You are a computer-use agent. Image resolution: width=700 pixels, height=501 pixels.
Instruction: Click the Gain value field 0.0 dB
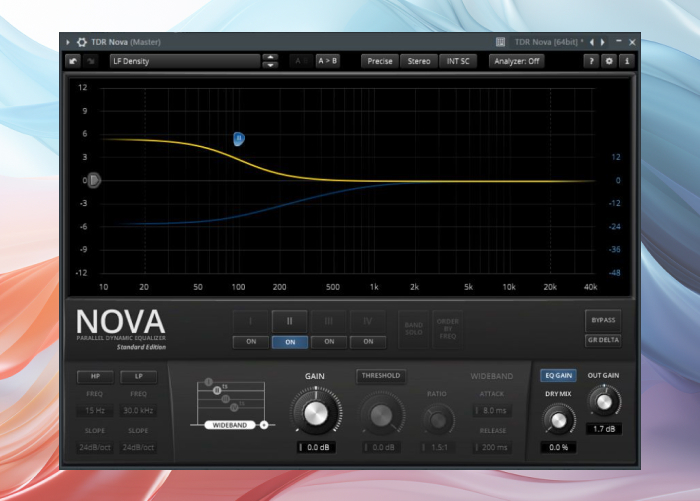coord(316,447)
